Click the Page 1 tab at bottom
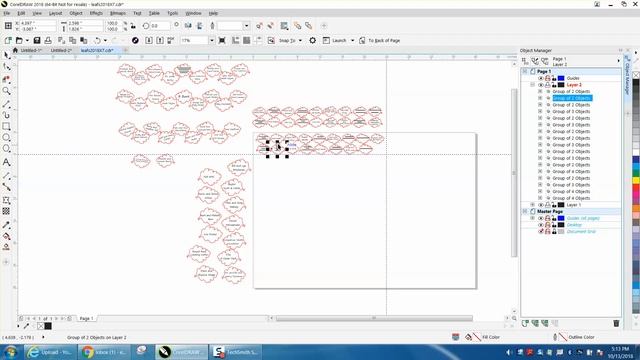This screenshot has height=360, width=640. click(x=86, y=318)
